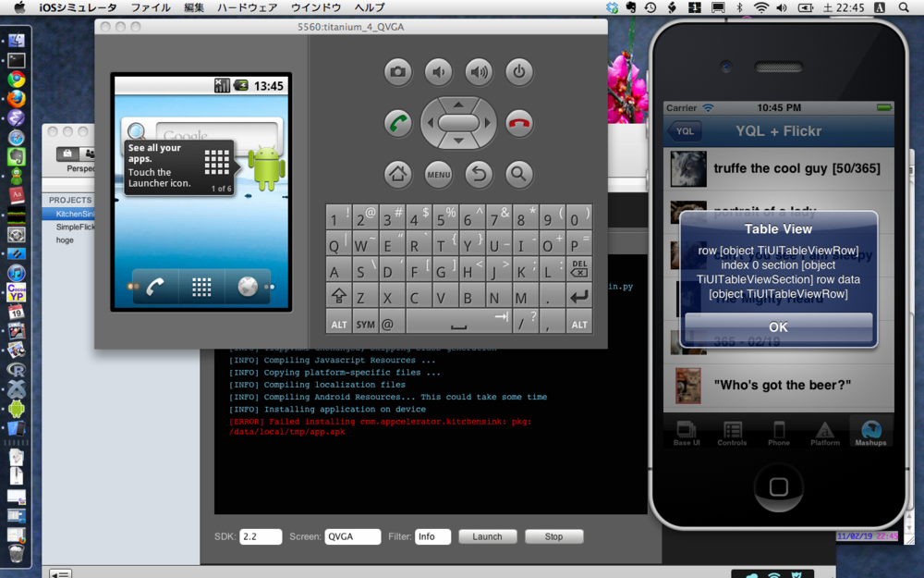Click the Android Google search field
Screen dimensions: 924x578
tap(217, 132)
